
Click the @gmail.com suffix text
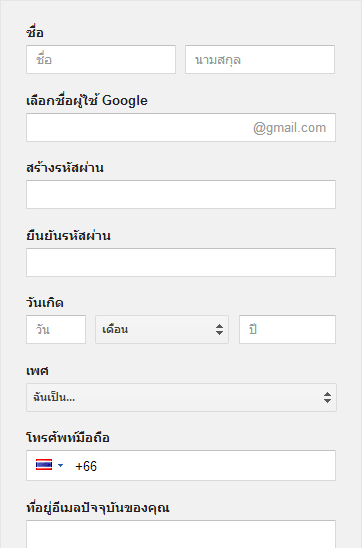pyautogui.click(x=290, y=128)
